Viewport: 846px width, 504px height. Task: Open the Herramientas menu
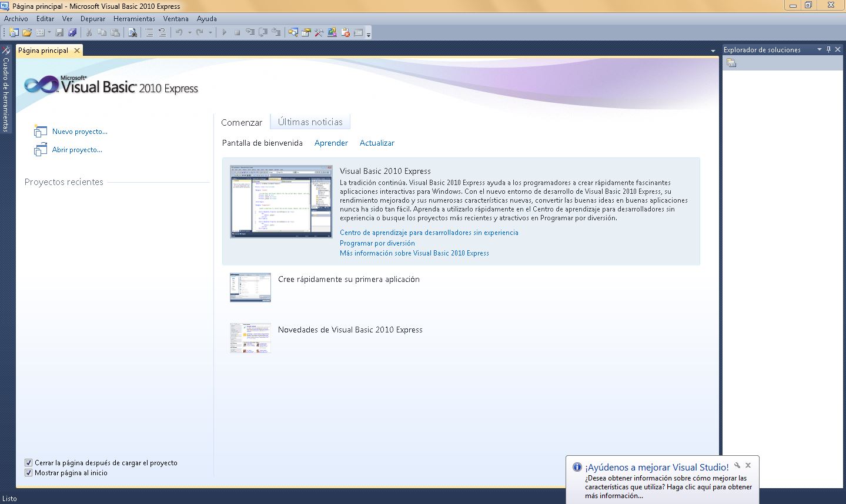(x=134, y=19)
